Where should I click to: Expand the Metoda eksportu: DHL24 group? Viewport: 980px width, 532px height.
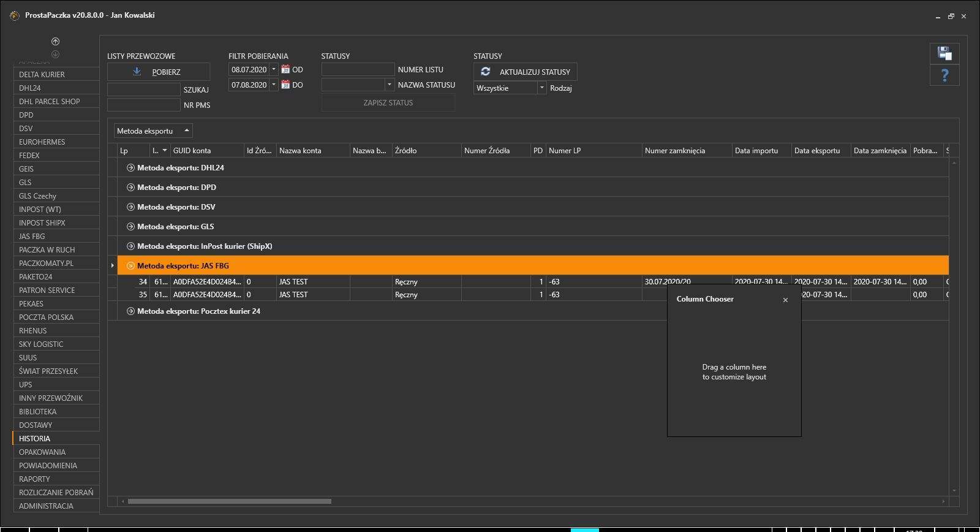click(x=130, y=167)
